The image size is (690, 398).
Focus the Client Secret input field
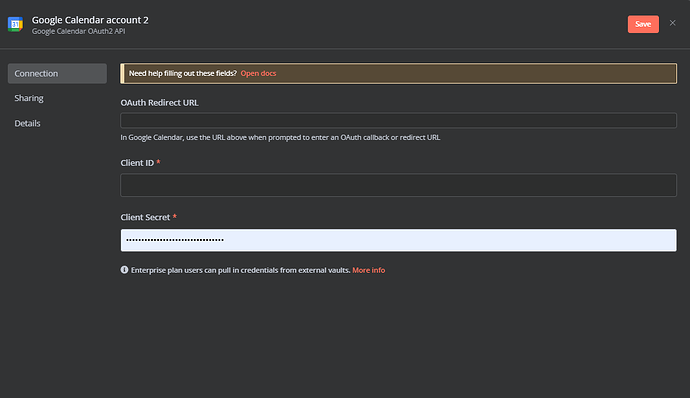click(x=398, y=240)
